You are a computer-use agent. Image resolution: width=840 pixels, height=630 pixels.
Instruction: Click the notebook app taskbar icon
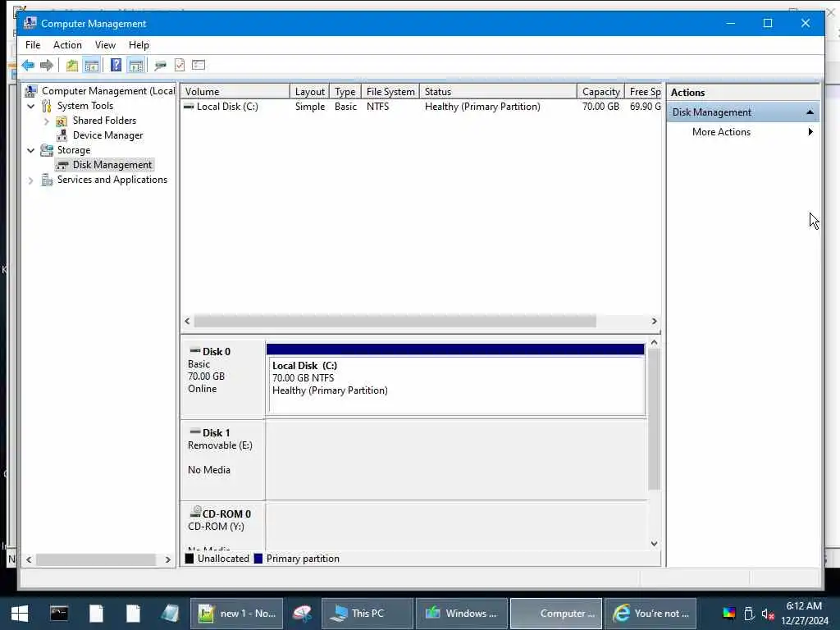171,614
